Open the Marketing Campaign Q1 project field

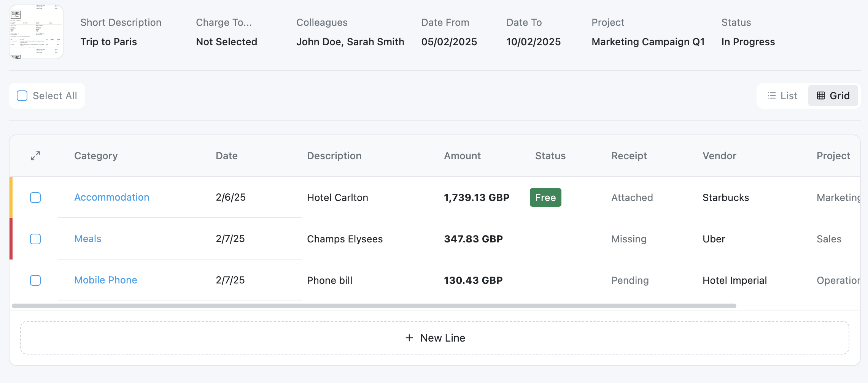click(648, 42)
